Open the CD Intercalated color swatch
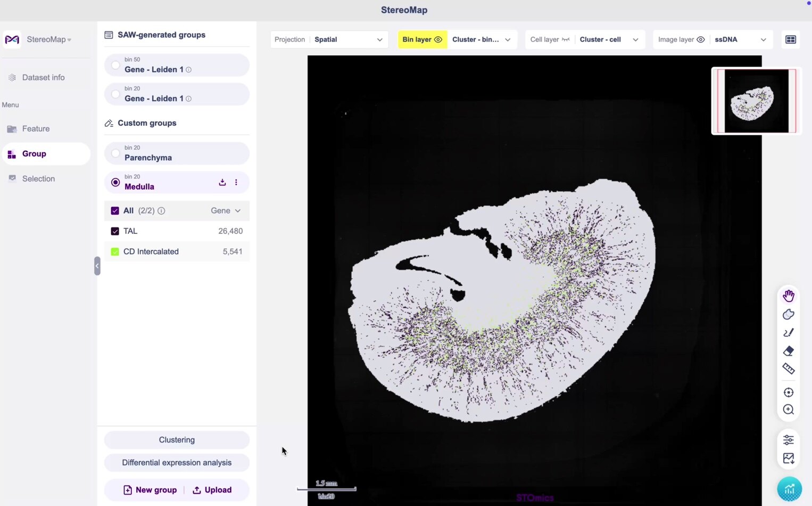The image size is (812, 506). click(115, 251)
